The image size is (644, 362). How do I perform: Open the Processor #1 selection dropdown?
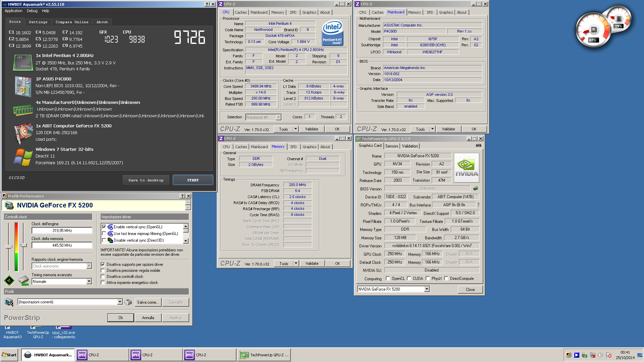[x=278, y=117]
